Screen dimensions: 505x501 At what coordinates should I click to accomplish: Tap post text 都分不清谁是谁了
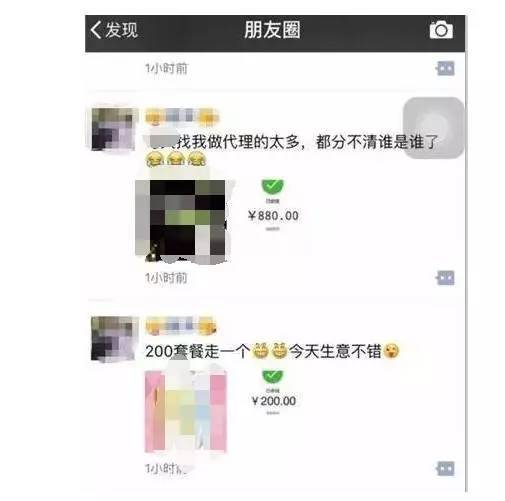point(377,142)
